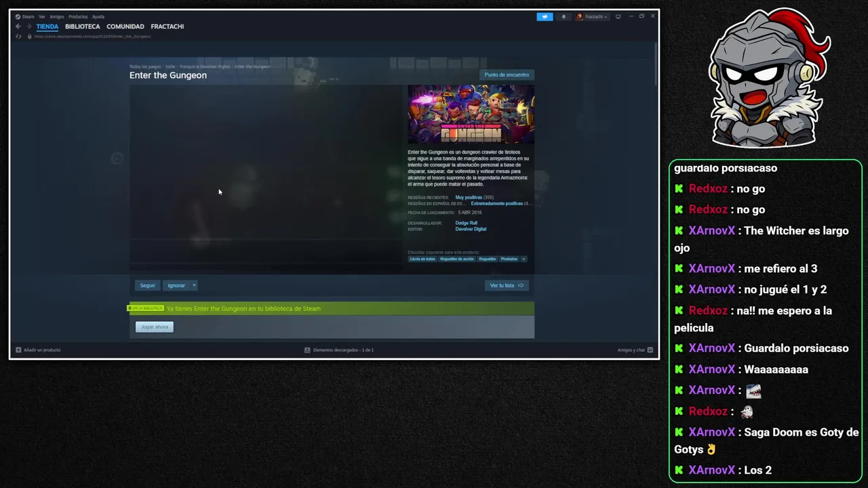
Task: Open the Ayuda menu
Action: (98, 16)
